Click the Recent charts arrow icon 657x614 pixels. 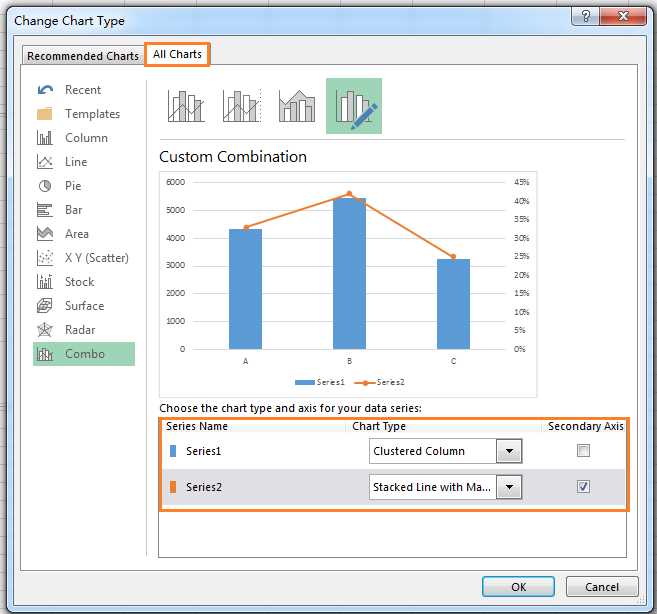point(45,90)
